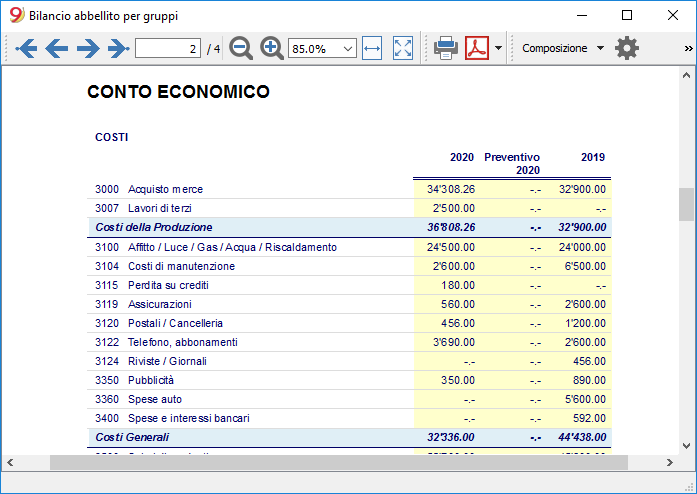Select the 3000 Acquisto merce row
Screen dimensions: 697x494
coord(349,189)
